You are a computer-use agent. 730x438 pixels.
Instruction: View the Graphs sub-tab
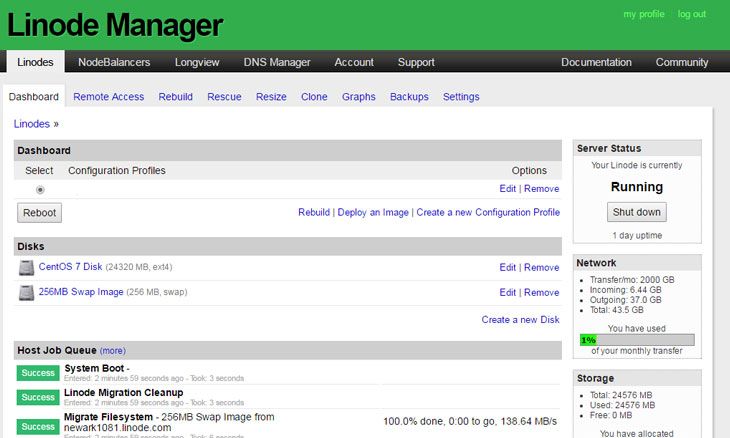pyautogui.click(x=358, y=96)
